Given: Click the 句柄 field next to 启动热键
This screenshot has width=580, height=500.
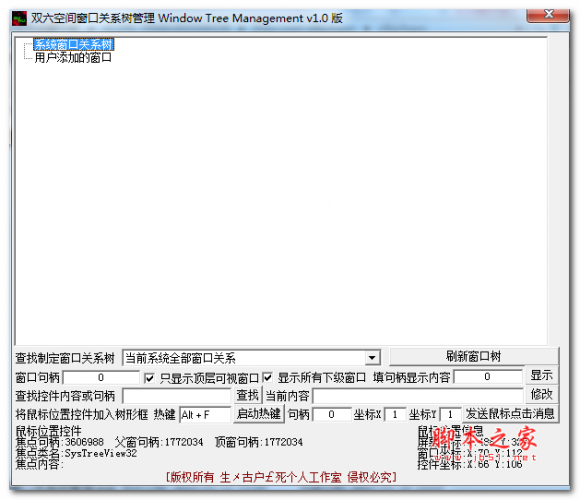Looking at the screenshot, I should pyautogui.click(x=332, y=414).
